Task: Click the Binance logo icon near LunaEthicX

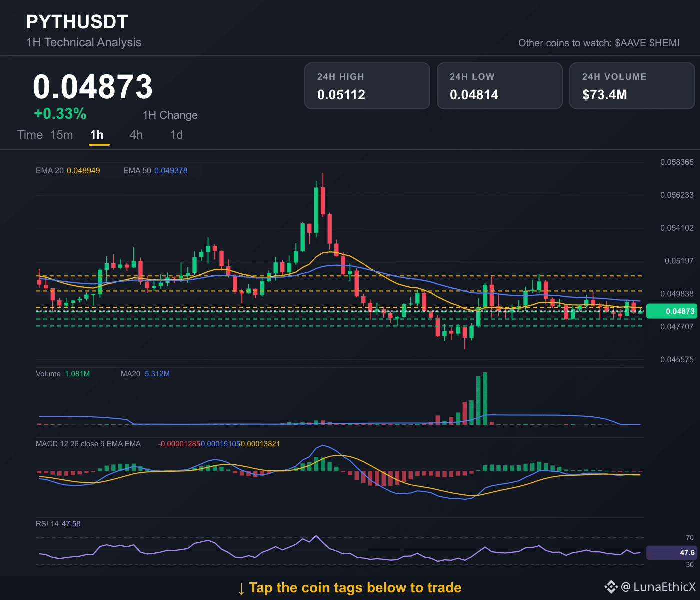Action: (x=611, y=587)
